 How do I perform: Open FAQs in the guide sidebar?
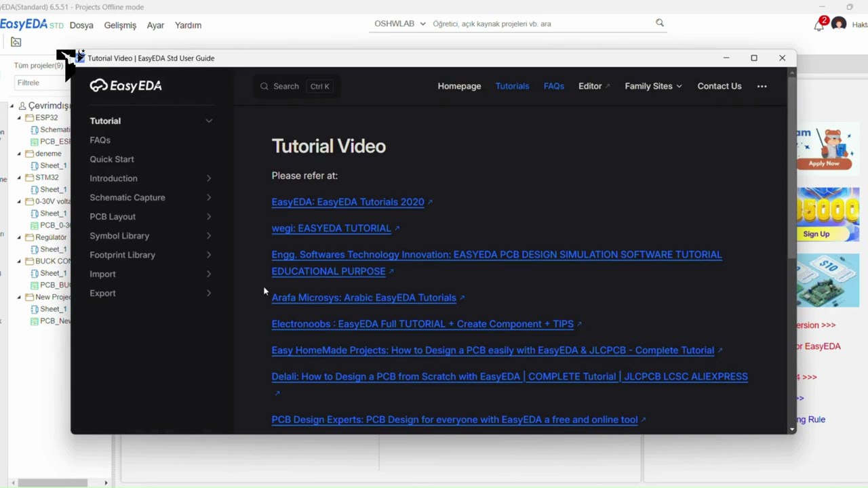click(100, 140)
